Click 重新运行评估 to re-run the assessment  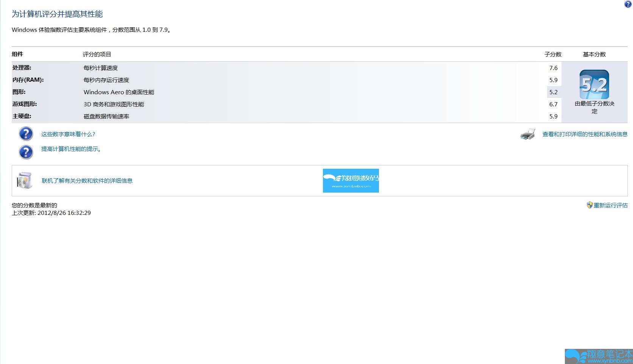tap(611, 205)
